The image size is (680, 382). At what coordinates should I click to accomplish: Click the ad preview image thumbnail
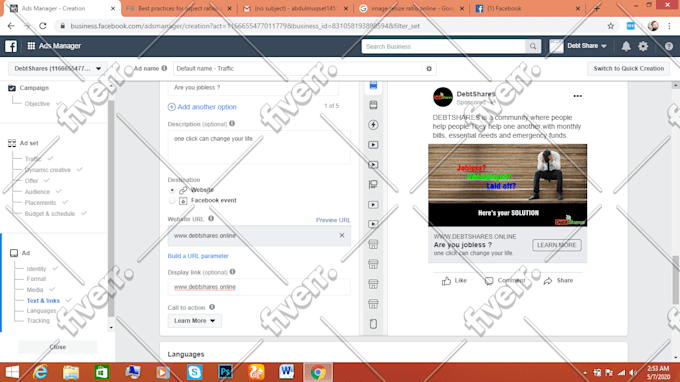pyautogui.click(x=507, y=185)
